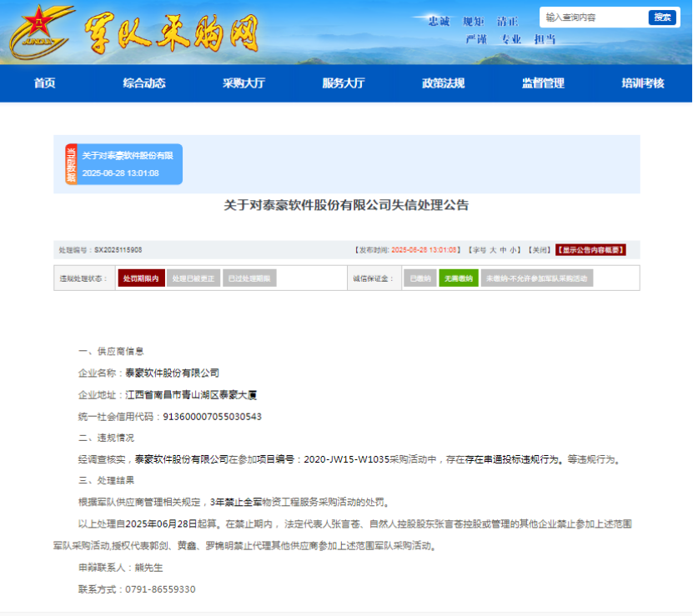Click the heading 三、处理结果

click(106, 480)
